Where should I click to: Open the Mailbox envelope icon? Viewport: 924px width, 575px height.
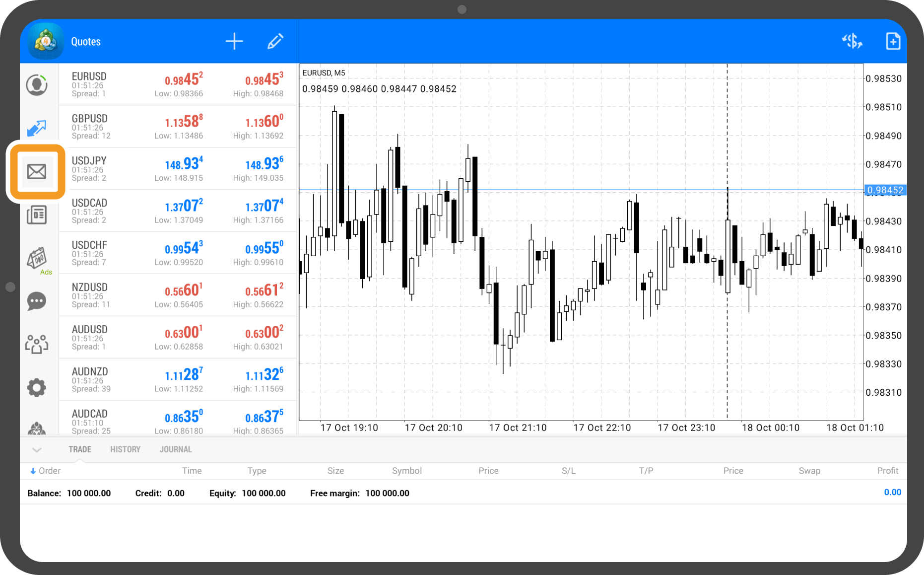pyautogui.click(x=37, y=172)
